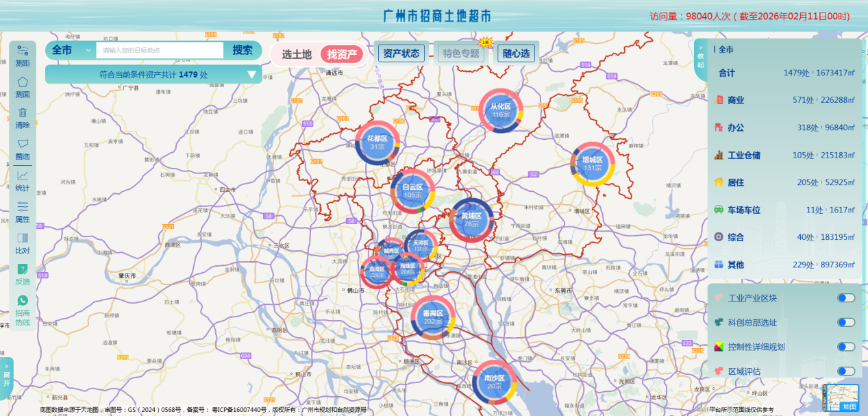Viewport: 868px width, 416px height.
Task: Expand the 1479 asset results list
Action: point(251,75)
